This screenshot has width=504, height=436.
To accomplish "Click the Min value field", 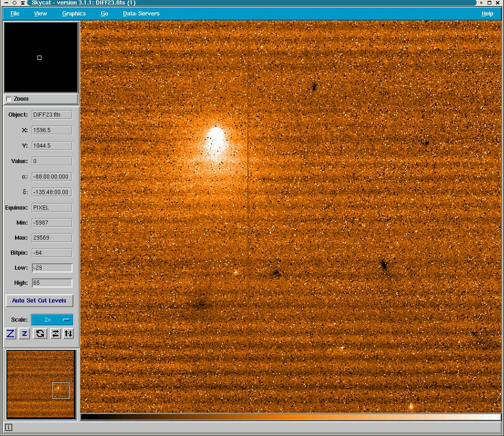I will (52, 223).
